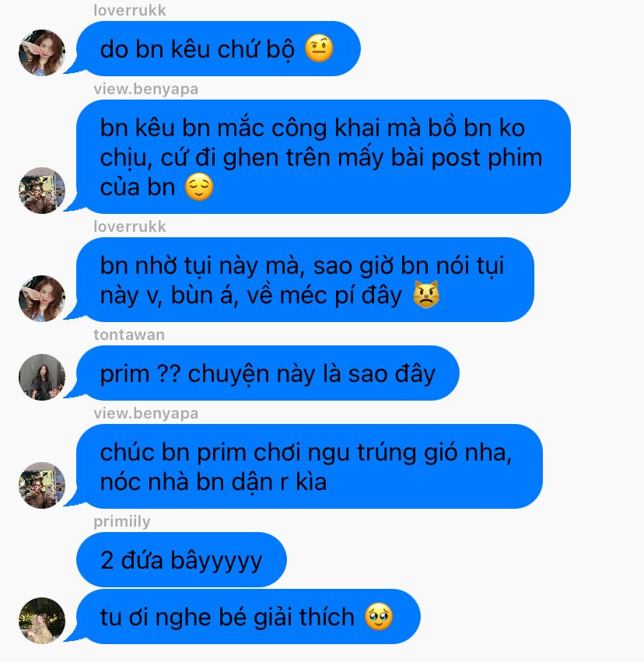Click the tontawan sender name label
Screen dimensions: 644x662
pos(129,335)
